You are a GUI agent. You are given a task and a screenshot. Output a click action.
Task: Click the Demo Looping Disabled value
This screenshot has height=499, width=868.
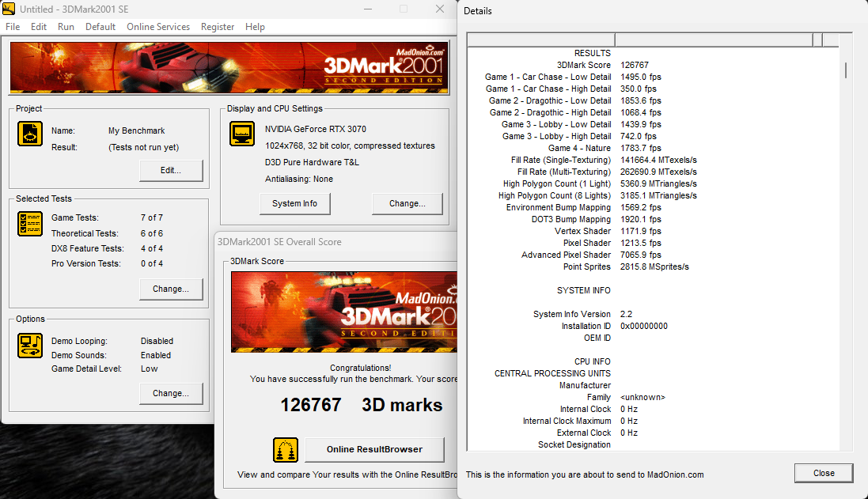tap(157, 341)
